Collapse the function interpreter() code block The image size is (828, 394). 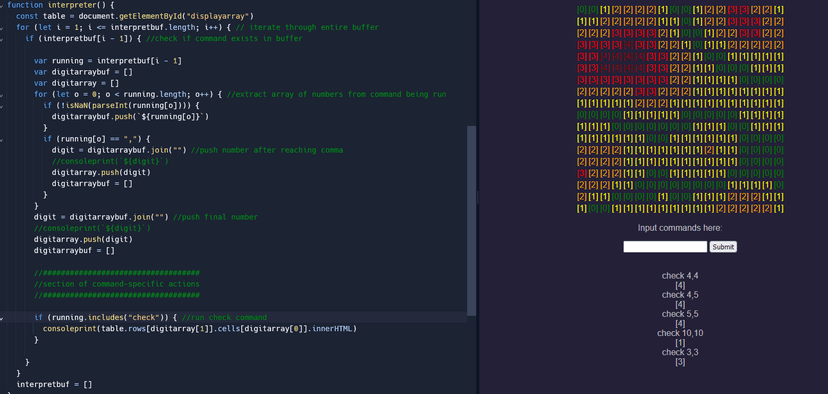tap(2, 5)
